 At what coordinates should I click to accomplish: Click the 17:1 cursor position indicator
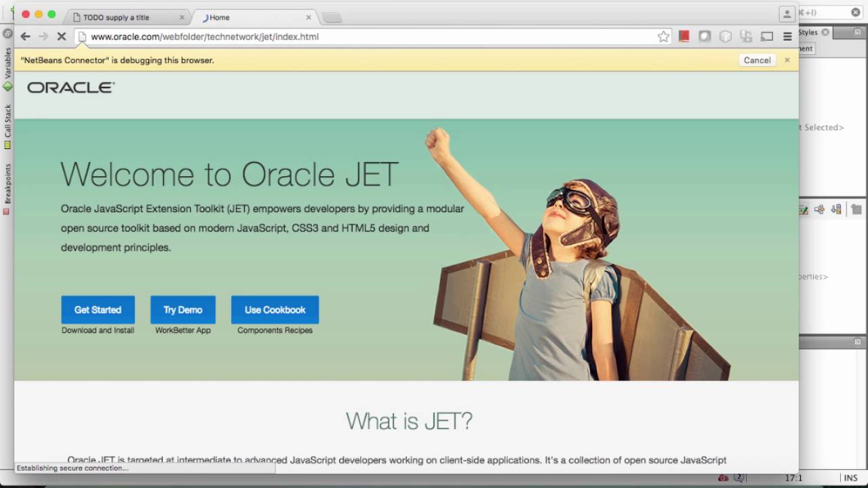pyautogui.click(x=793, y=478)
